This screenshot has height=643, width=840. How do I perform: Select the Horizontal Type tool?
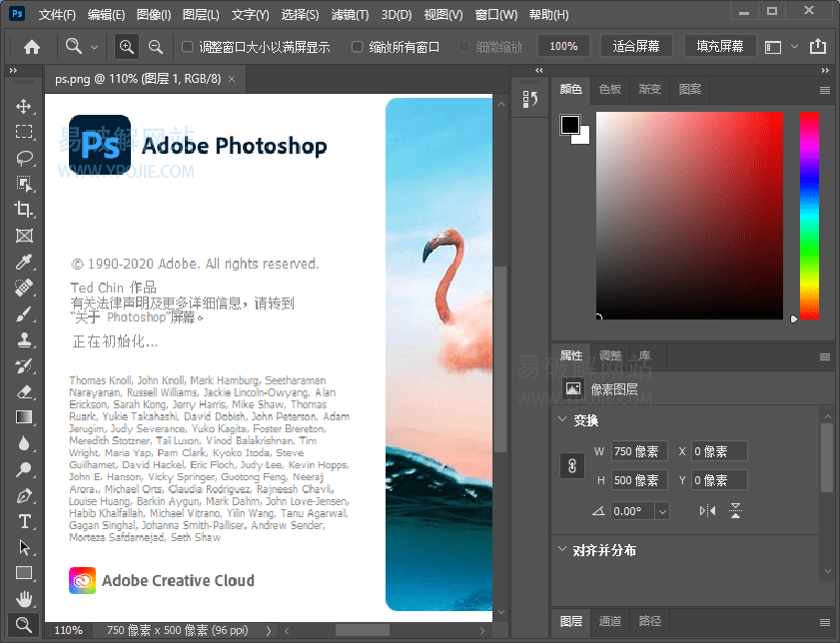[x=24, y=521]
